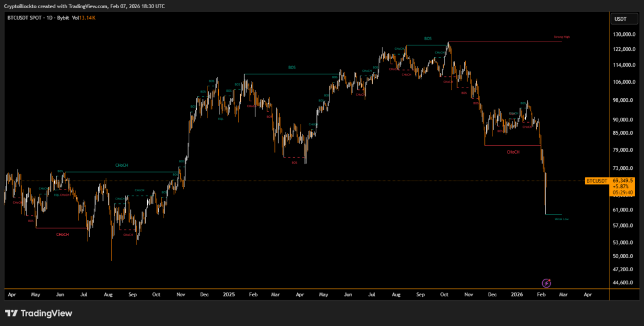The width and height of the screenshot is (644, 326).
Task: Click the 2025 label on time axis
Action: pyautogui.click(x=228, y=294)
